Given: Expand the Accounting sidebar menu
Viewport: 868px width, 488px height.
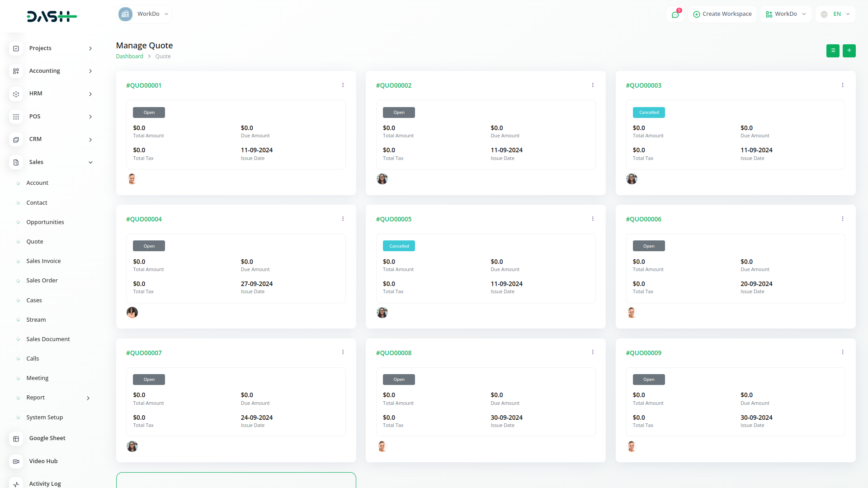Looking at the screenshot, I should click(x=90, y=71).
